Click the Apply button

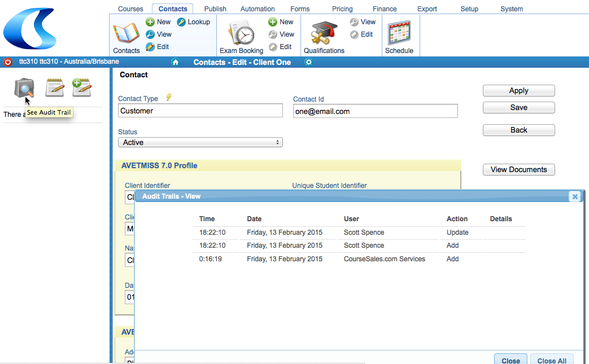pos(519,90)
